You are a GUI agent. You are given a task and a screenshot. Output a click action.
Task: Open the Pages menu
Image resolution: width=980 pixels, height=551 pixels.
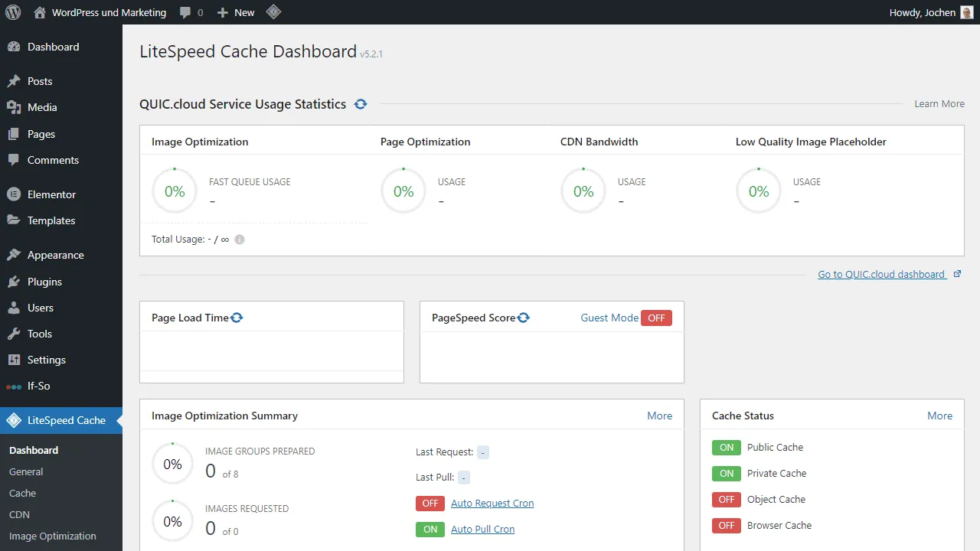[x=61, y=134]
